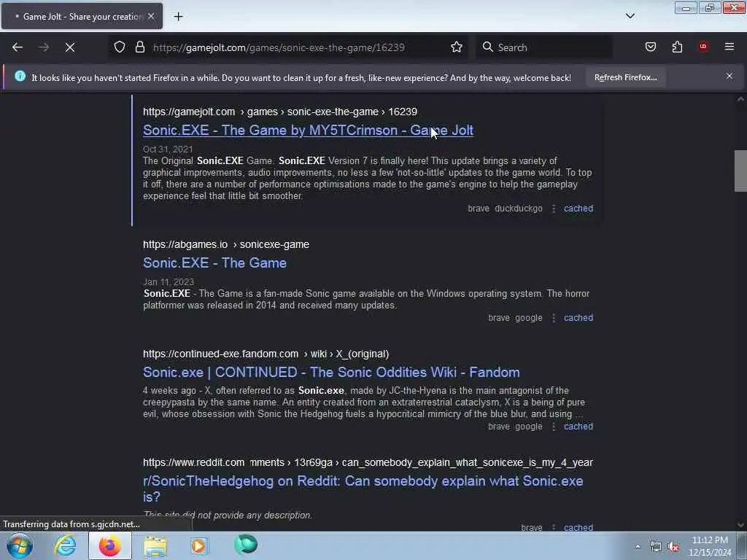Click google source label on abgames result
The height and width of the screenshot is (560, 747).
point(528,318)
